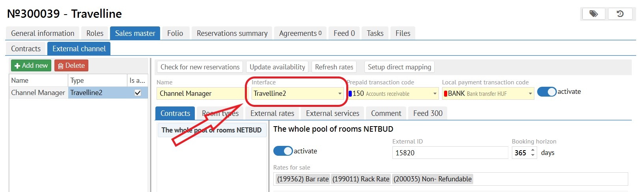Image resolution: width=644 pixels, height=192 pixels.
Task: Select The whole pool of rooms NETBUD item
Action: pyautogui.click(x=211, y=130)
